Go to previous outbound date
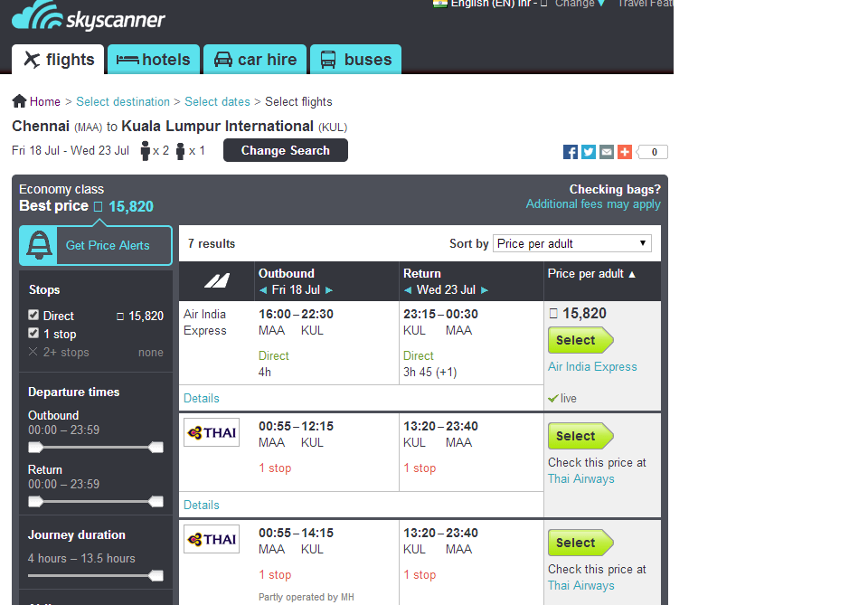 [263, 290]
